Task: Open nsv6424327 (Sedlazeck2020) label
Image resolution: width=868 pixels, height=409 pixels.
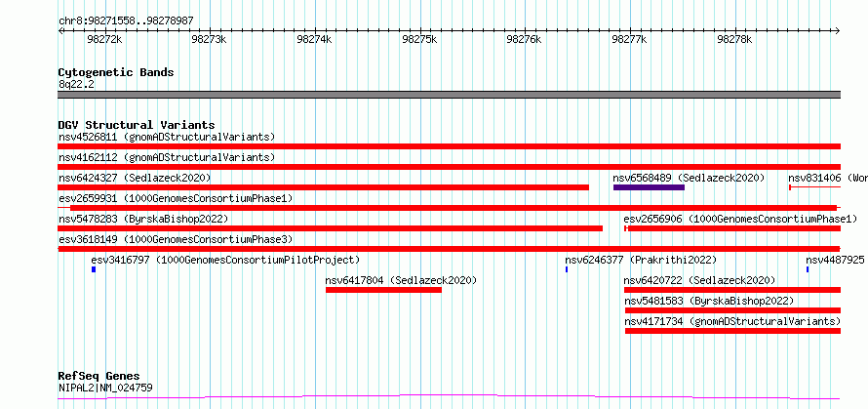Action: click(135, 178)
